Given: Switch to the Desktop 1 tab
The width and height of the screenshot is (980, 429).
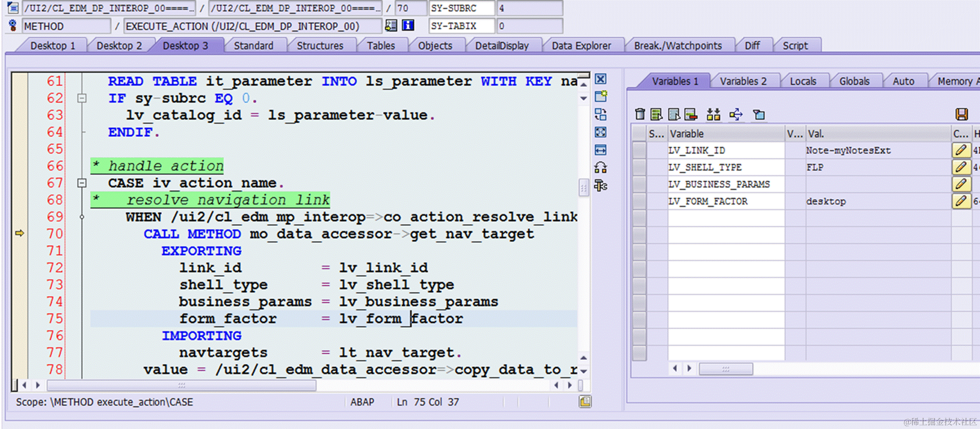Looking at the screenshot, I should tap(52, 45).
